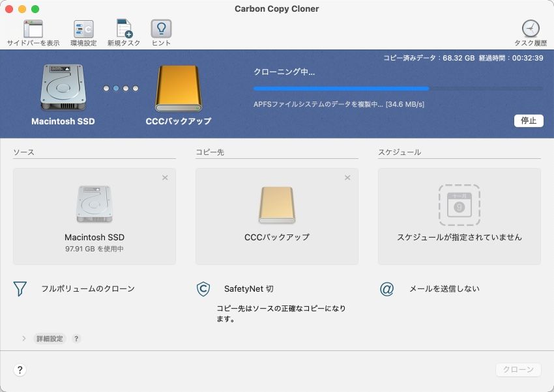Click the コピー先はソースの正確なコピー description text
The width and height of the screenshot is (554, 392).
[282, 314]
